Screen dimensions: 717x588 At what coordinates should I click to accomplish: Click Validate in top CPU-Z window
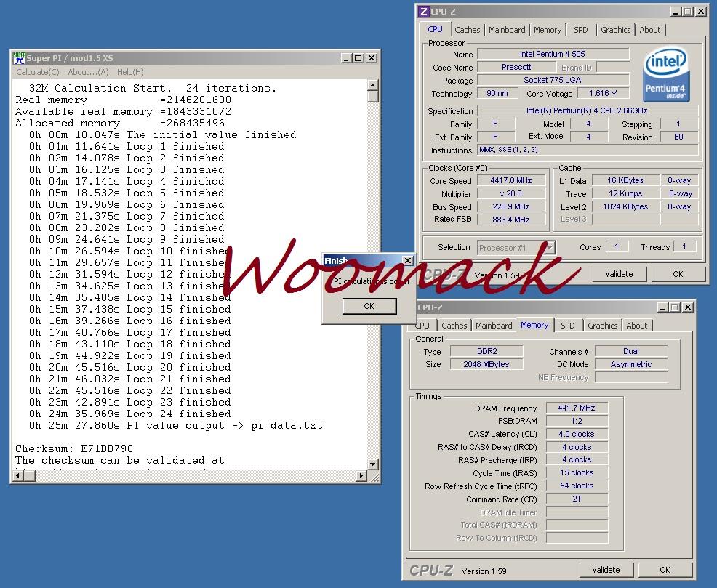pos(619,274)
